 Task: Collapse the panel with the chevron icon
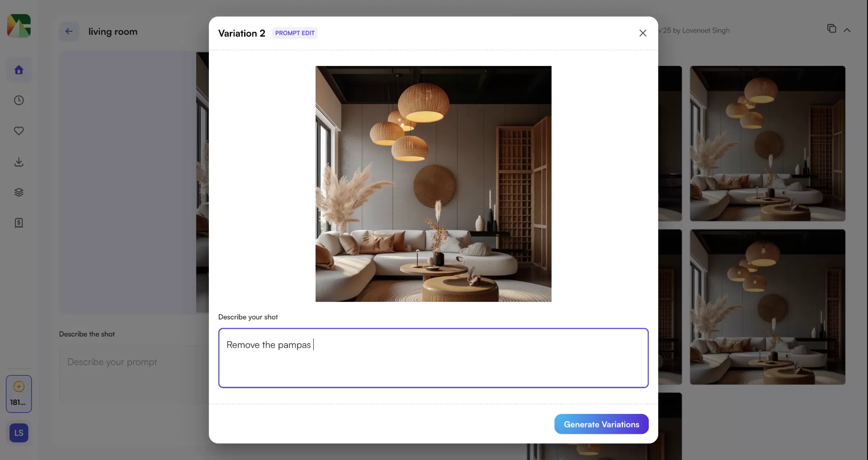click(847, 30)
